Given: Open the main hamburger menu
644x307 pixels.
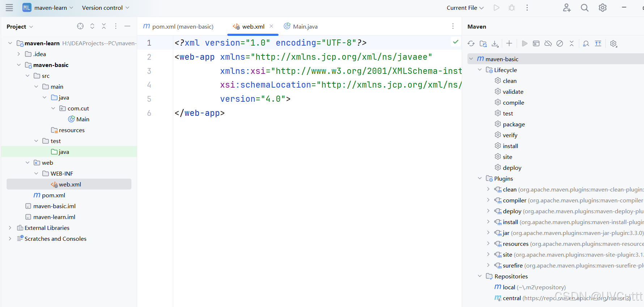Looking at the screenshot, I should [x=9, y=8].
